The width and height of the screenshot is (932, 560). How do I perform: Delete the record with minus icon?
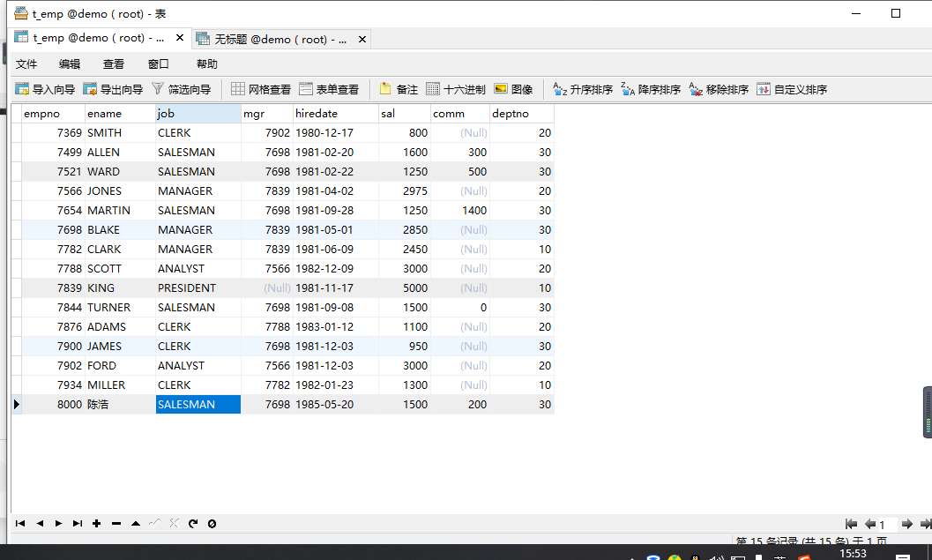click(x=116, y=523)
